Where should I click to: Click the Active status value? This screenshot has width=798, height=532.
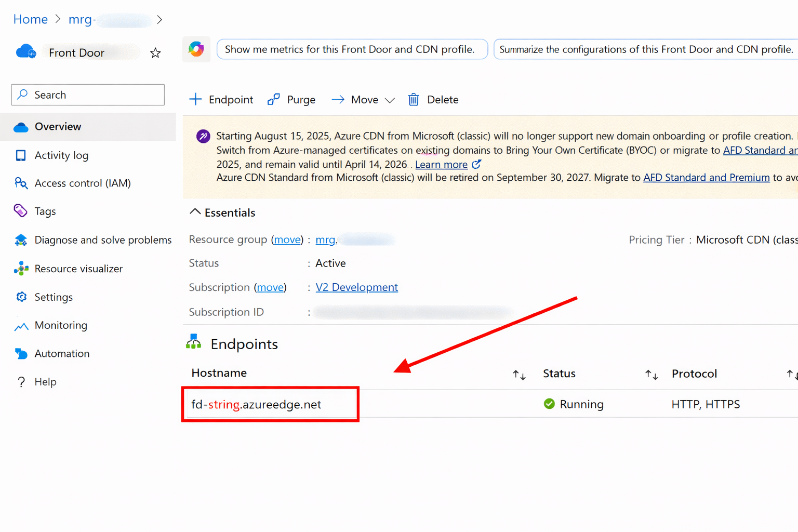click(x=330, y=263)
